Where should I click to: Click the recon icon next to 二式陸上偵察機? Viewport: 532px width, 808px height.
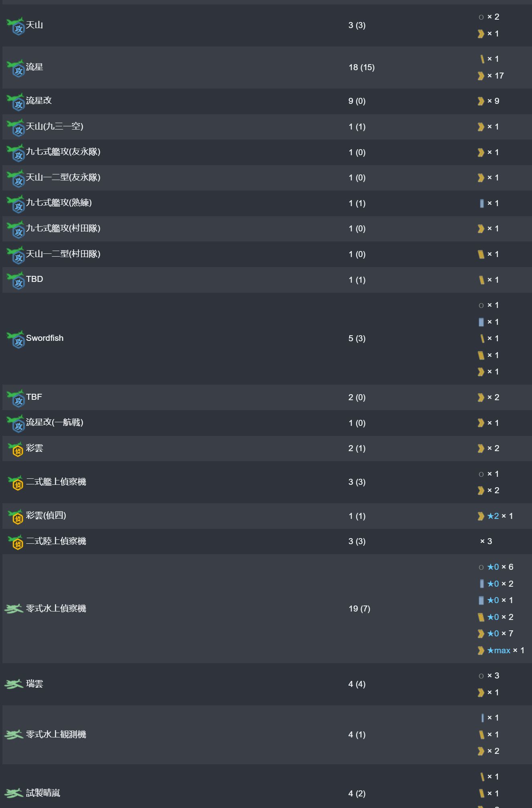pyautogui.click(x=16, y=542)
